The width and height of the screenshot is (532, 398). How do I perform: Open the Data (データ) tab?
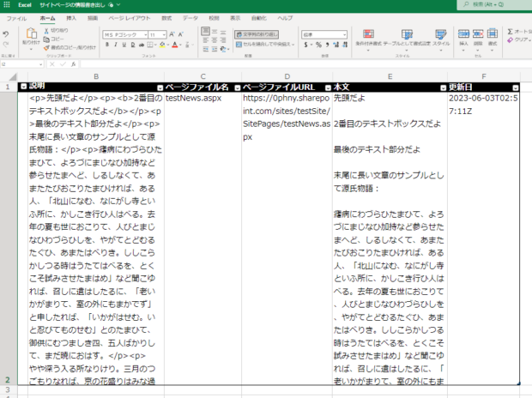(190, 18)
